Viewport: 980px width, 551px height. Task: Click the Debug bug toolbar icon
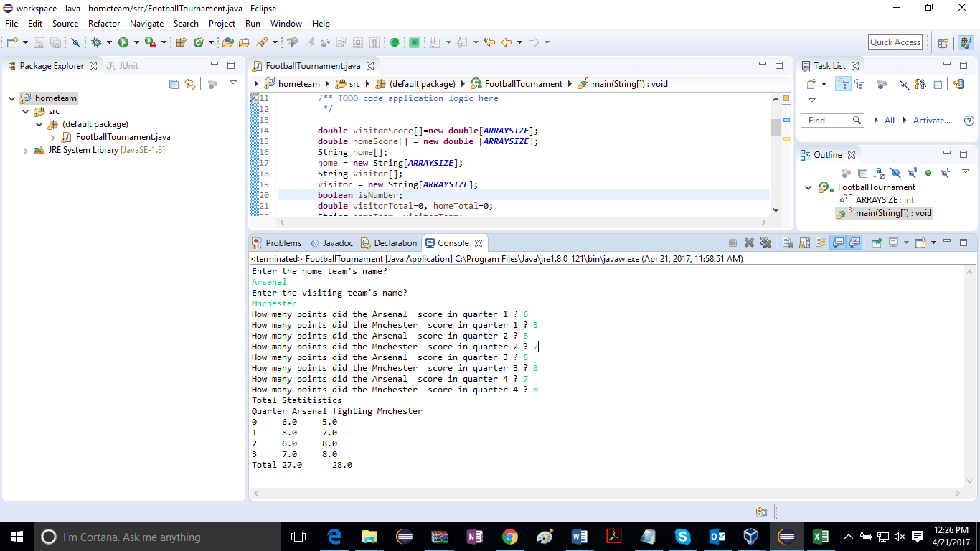97,42
